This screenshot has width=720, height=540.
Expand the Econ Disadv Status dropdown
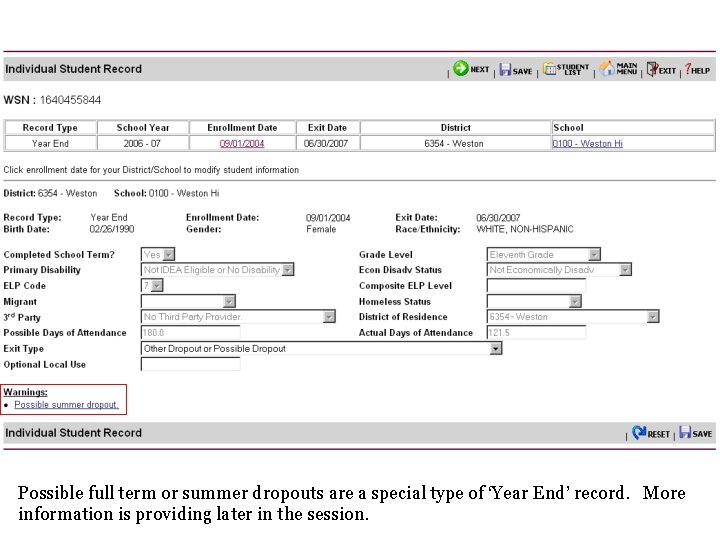pos(625,270)
